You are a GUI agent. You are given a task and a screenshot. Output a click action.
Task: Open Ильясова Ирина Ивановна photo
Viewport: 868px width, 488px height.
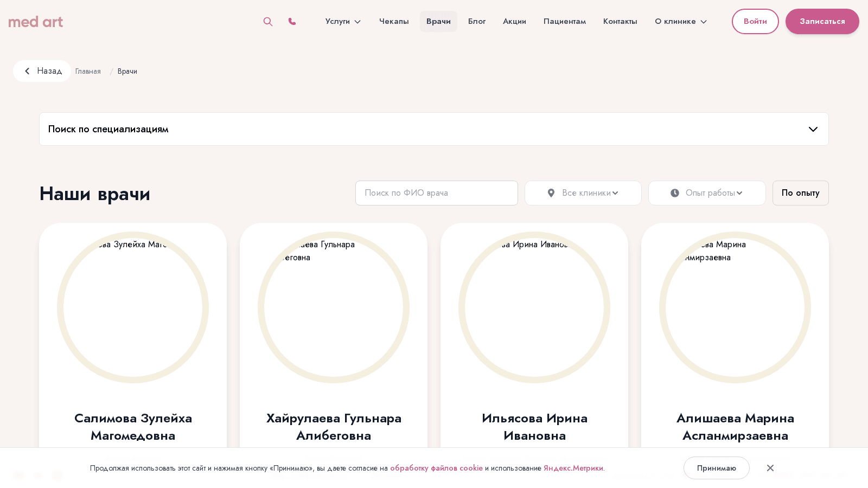(x=534, y=307)
